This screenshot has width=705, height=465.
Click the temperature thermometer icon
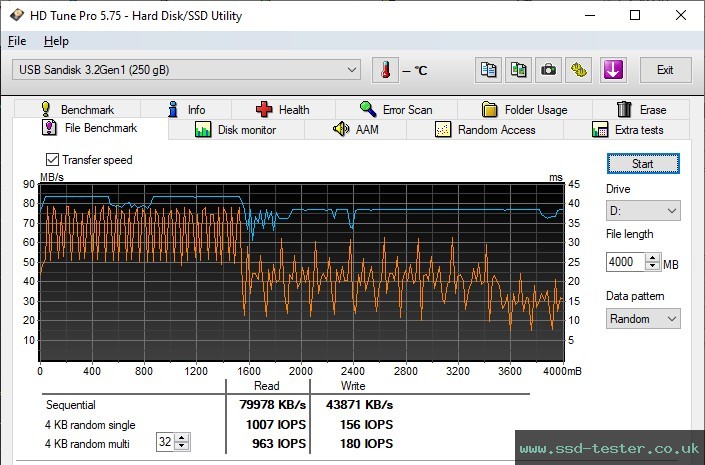[x=385, y=70]
